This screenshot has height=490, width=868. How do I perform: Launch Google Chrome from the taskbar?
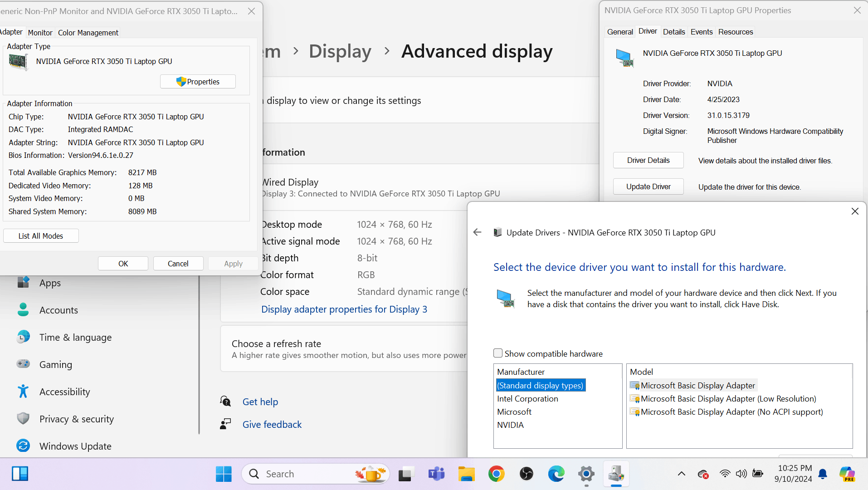[497, 474]
